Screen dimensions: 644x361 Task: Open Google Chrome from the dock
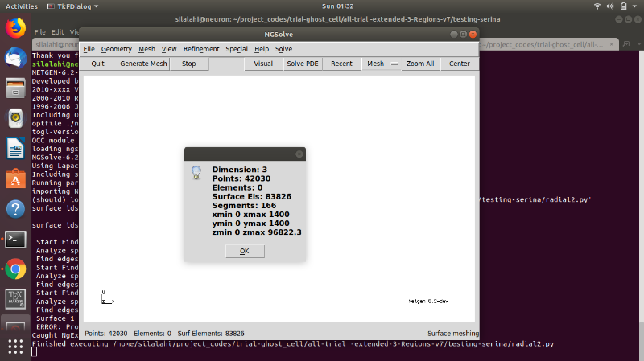(15, 269)
